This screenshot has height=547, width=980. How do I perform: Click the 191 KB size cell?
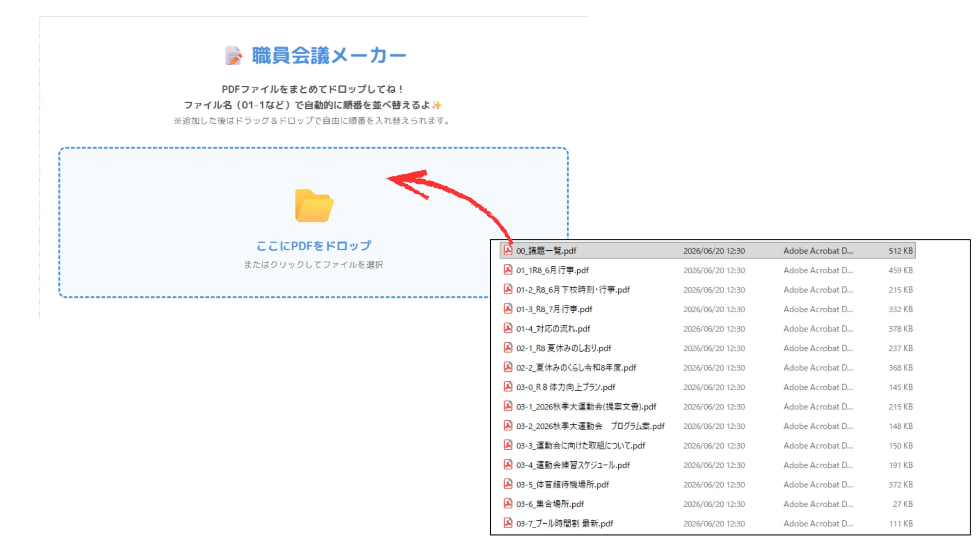(x=900, y=465)
